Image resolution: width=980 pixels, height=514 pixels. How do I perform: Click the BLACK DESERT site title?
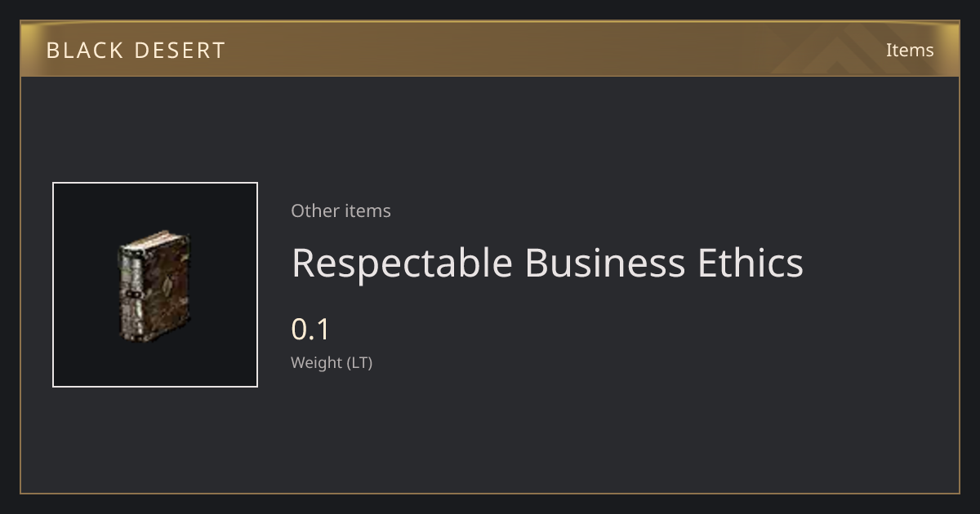(136, 51)
